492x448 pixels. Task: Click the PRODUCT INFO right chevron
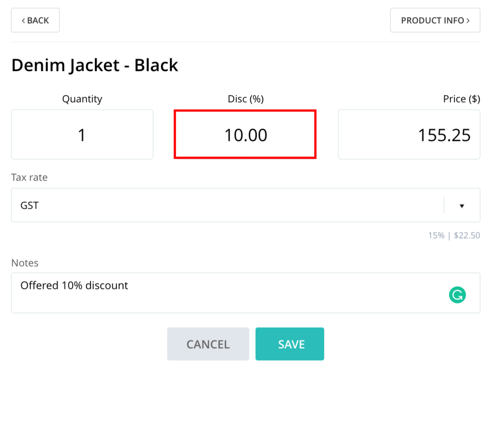[468, 21]
